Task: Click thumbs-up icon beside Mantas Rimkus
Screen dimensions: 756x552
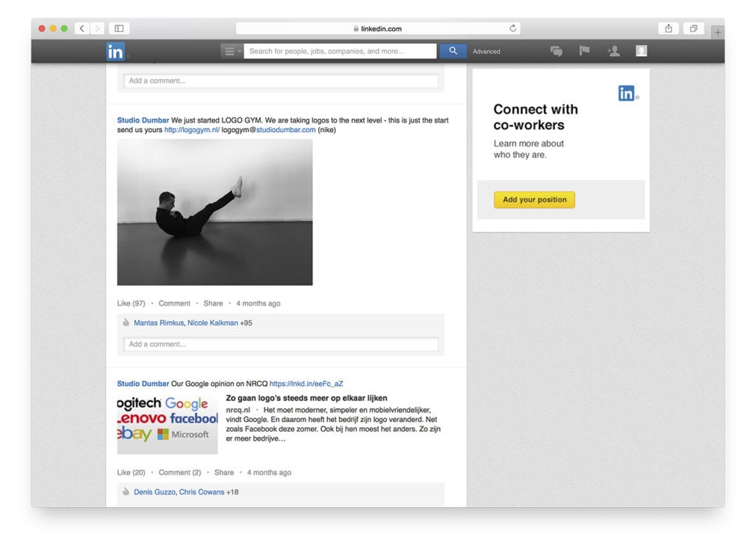Action: click(126, 322)
